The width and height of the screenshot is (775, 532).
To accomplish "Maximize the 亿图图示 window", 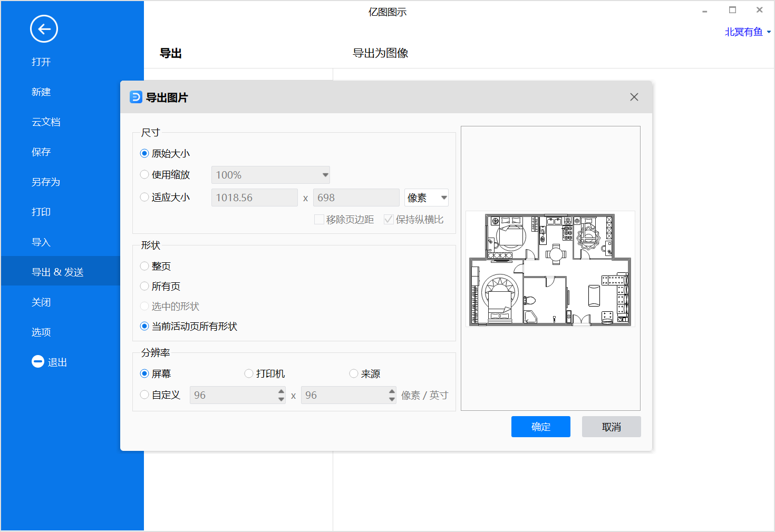I will [732, 10].
